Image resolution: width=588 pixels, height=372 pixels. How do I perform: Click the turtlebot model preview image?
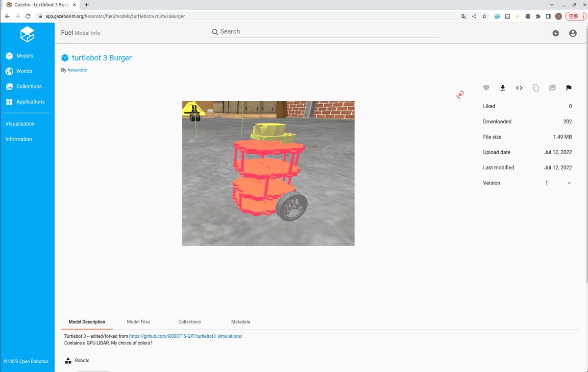tap(268, 173)
